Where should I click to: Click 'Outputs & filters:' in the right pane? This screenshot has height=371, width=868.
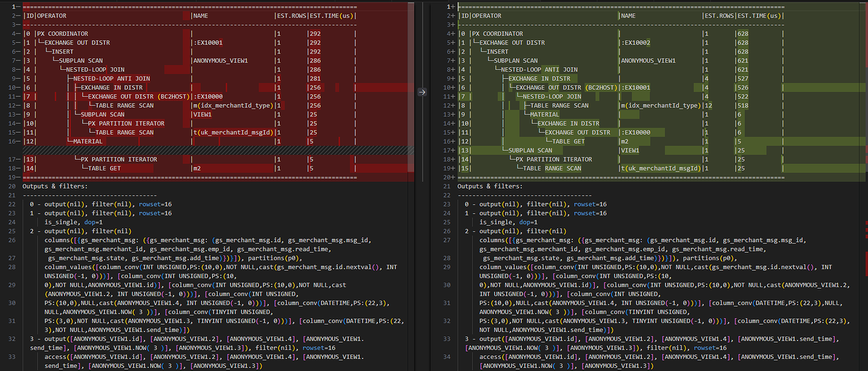coord(490,186)
